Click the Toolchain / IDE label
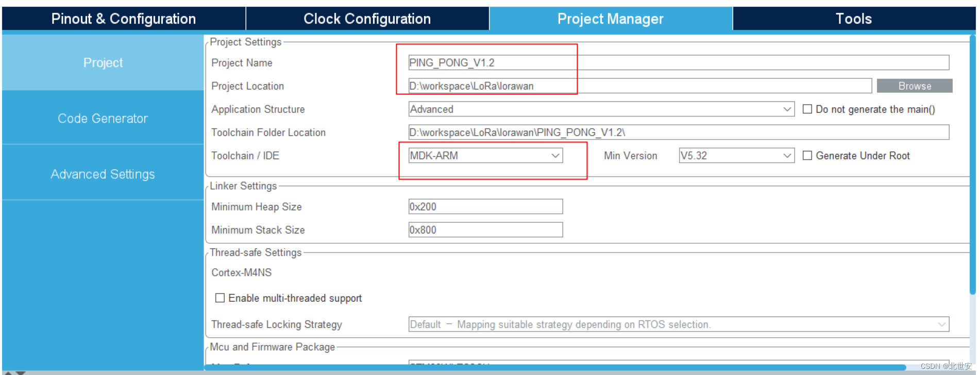Screen dimensions: 980x375 coord(245,155)
